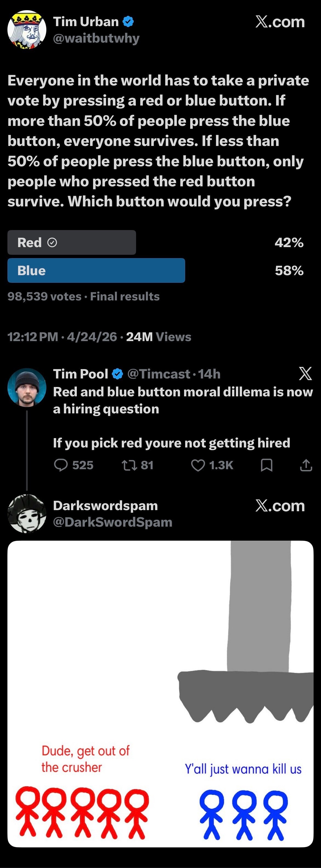The width and height of the screenshot is (321, 868).
Task: Open Tim Urban's king card avatar
Action: [27, 30]
